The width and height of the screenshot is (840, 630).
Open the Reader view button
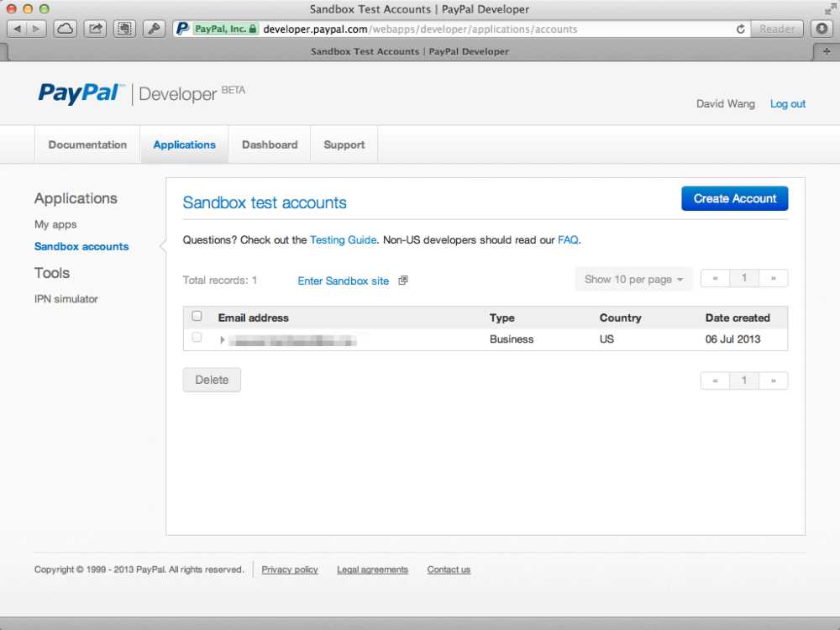777,29
